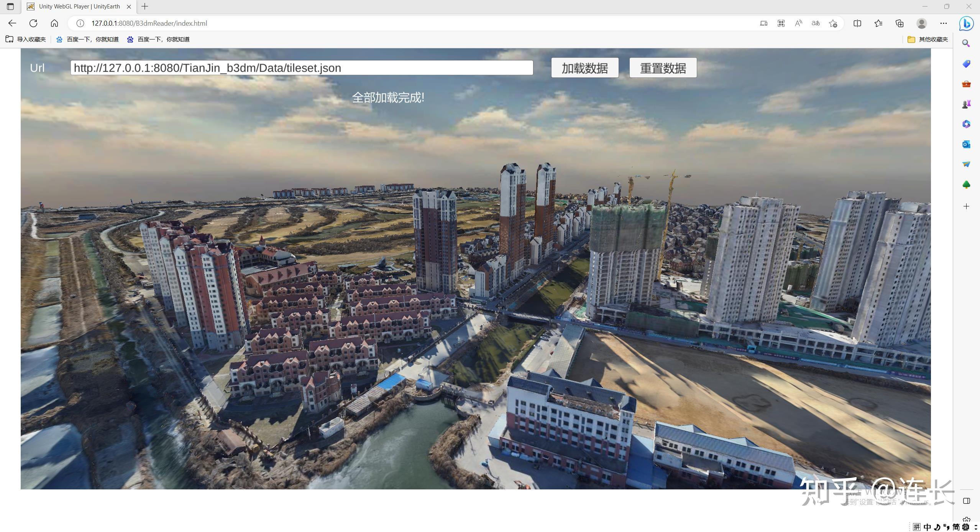Viewport: 980px width, 532px height.
Task: Open Outlook in the sidebar
Action: tap(966, 145)
